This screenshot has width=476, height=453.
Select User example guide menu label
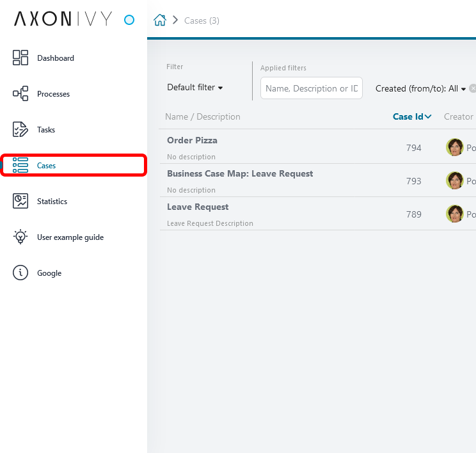70,237
